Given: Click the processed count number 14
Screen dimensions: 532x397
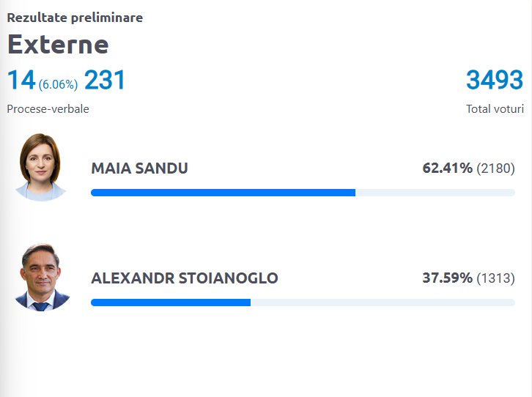Looking at the screenshot, I should pyautogui.click(x=21, y=80).
